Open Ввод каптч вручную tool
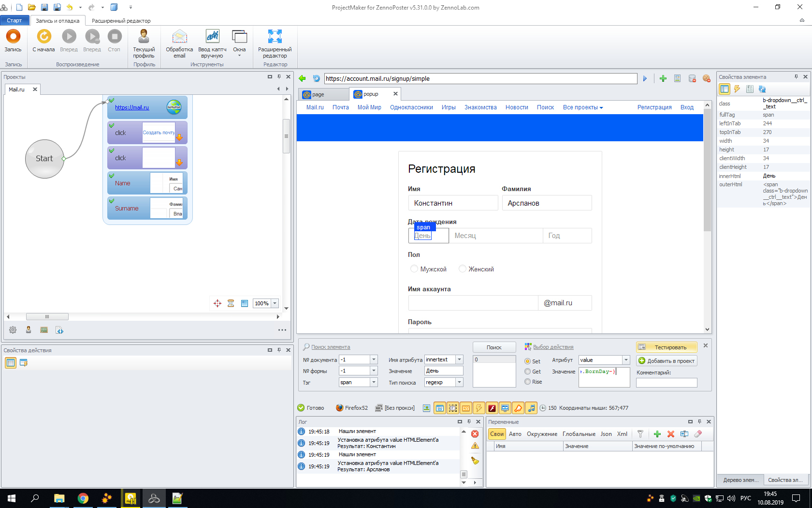812x508 pixels. 212,44
